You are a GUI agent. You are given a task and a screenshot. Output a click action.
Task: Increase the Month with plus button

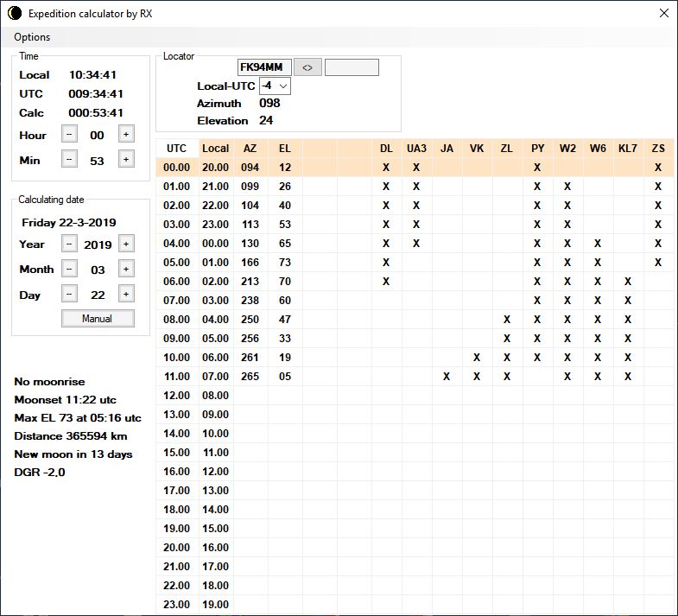click(x=126, y=269)
